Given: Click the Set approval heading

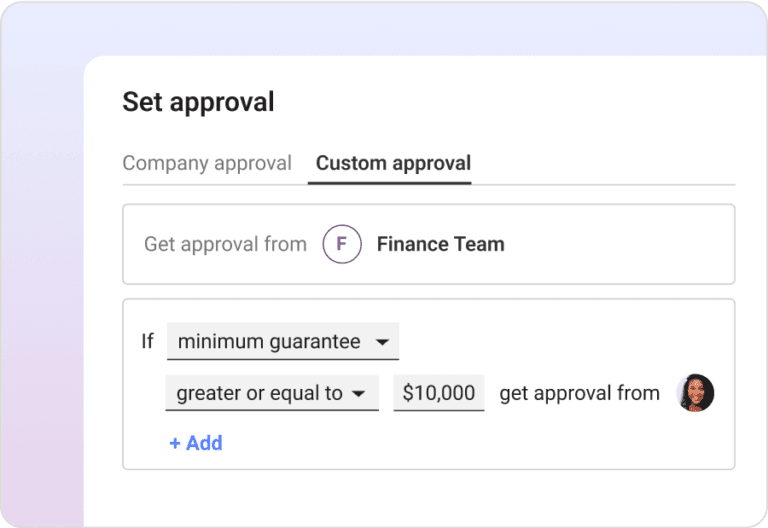Looking at the screenshot, I should [198, 102].
